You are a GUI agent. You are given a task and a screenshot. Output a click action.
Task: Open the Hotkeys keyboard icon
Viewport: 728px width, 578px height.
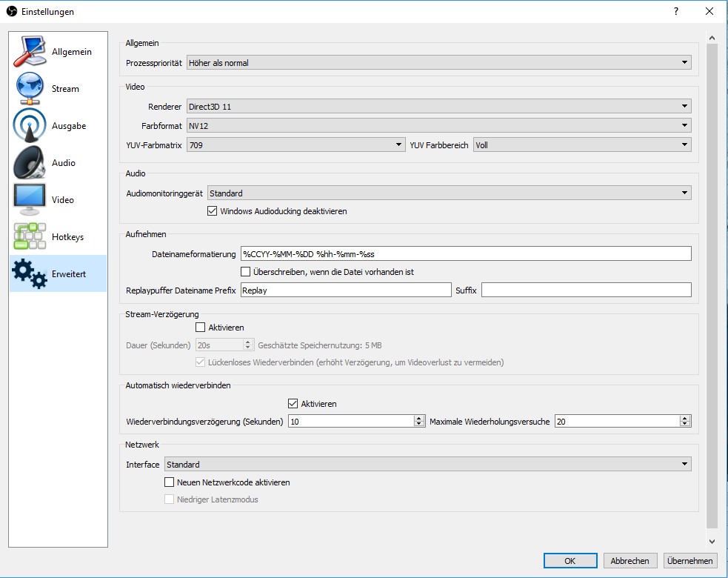click(x=30, y=236)
